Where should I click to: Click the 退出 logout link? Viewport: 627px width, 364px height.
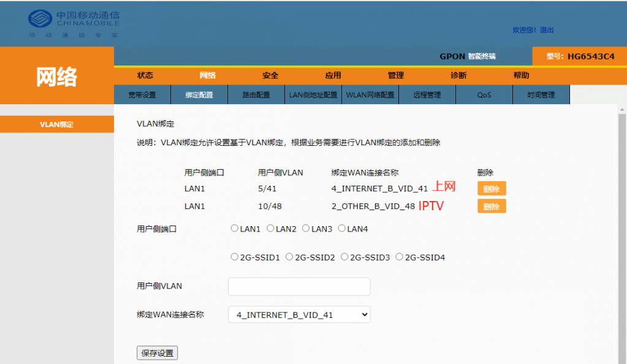547,30
